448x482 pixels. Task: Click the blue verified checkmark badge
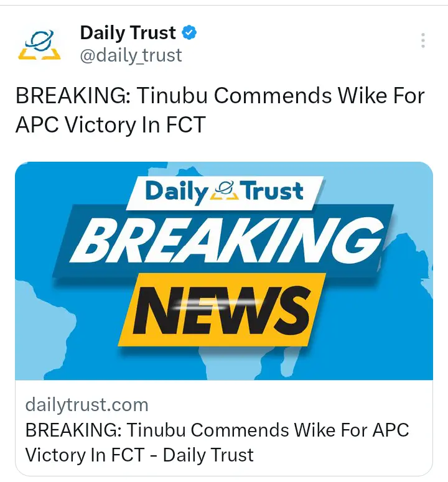click(189, 32)
